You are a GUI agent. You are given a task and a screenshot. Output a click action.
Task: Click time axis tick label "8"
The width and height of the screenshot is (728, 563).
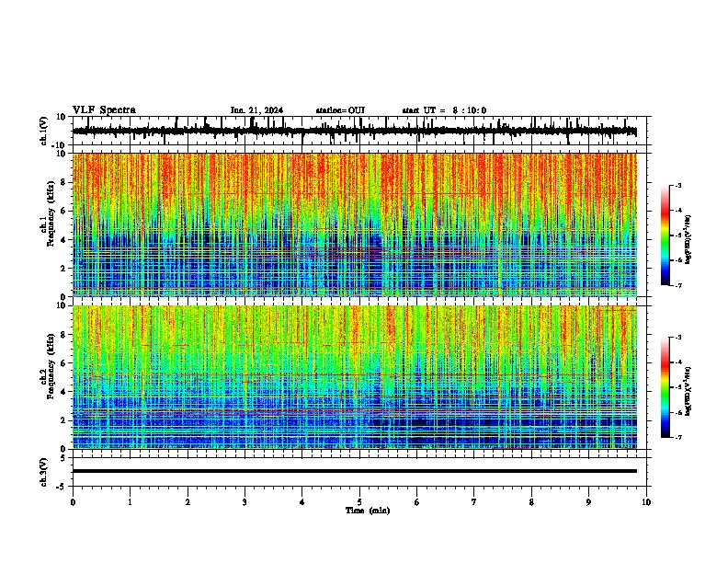click(x=531, y=502)
